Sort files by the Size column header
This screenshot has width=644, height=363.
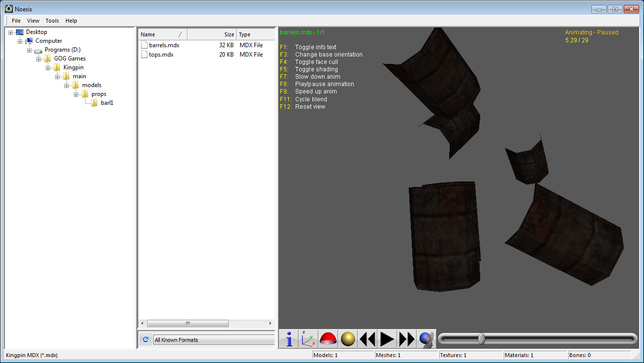coord(212,34)
